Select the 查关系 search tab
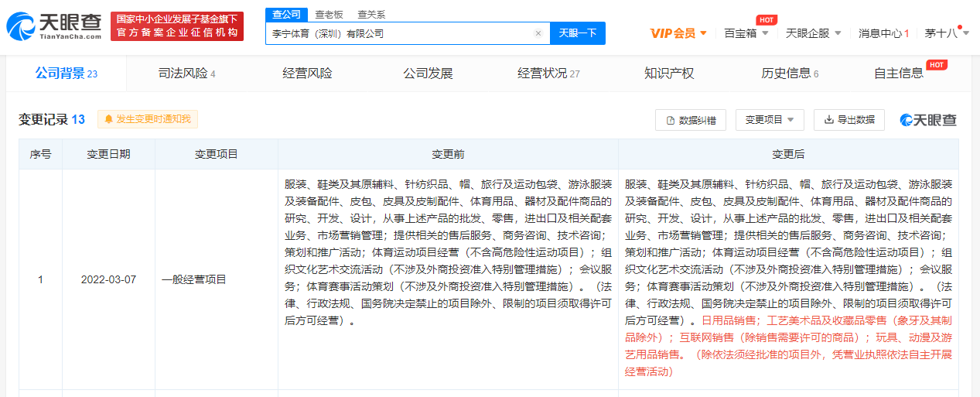This screenshot has width=980, height=397. tap(371, 15)
